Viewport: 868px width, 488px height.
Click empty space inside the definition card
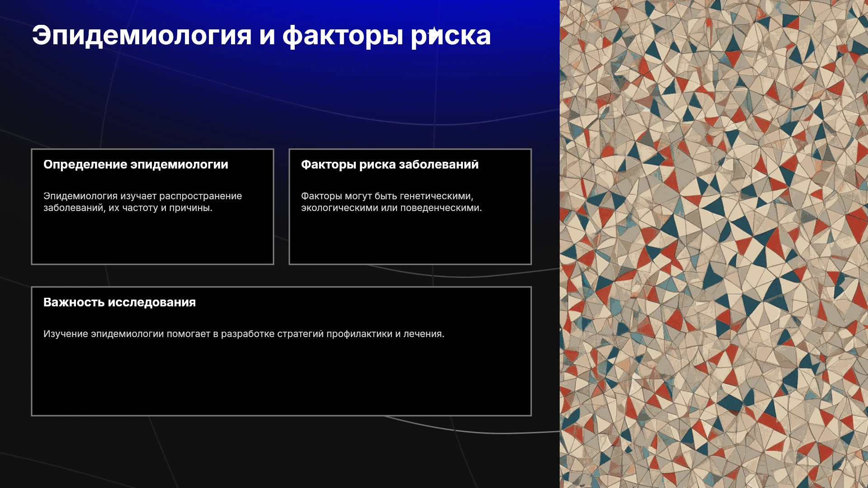(152, 239)
